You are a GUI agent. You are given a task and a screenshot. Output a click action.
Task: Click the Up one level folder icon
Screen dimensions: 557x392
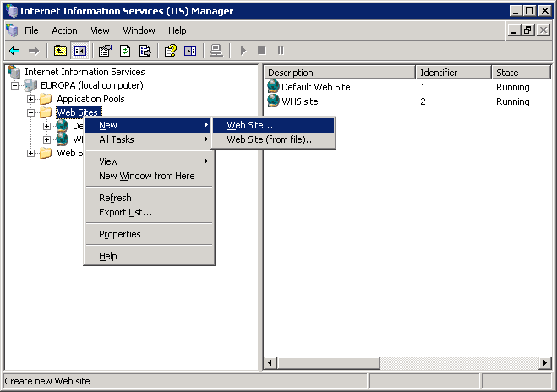pos(60,51)
